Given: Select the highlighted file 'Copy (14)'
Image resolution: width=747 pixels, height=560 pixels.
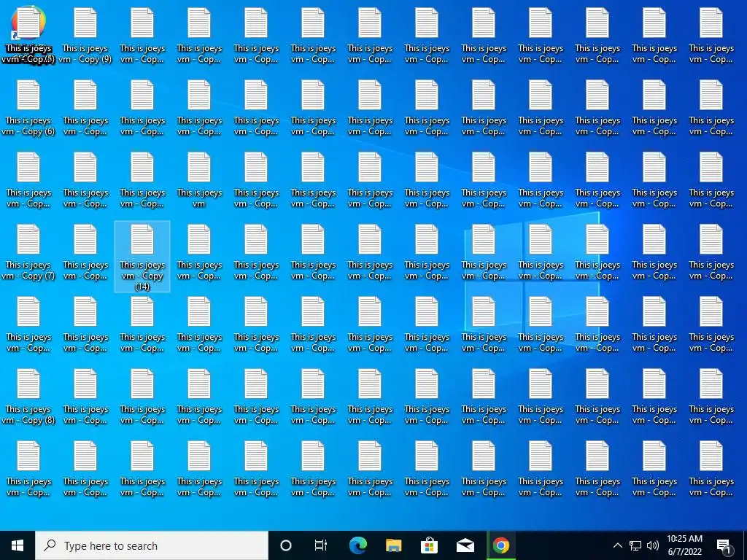Looking at the screenshot, I should (142, 257).
